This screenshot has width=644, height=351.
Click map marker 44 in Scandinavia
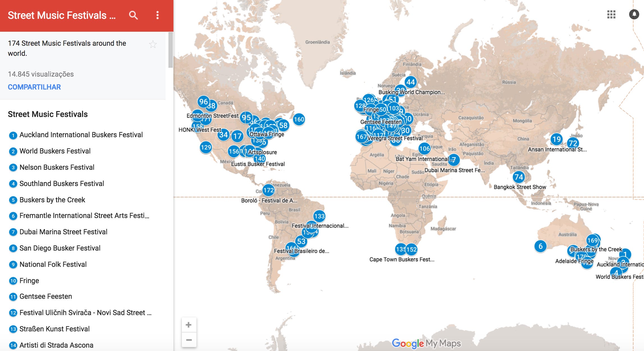[411, 82]
